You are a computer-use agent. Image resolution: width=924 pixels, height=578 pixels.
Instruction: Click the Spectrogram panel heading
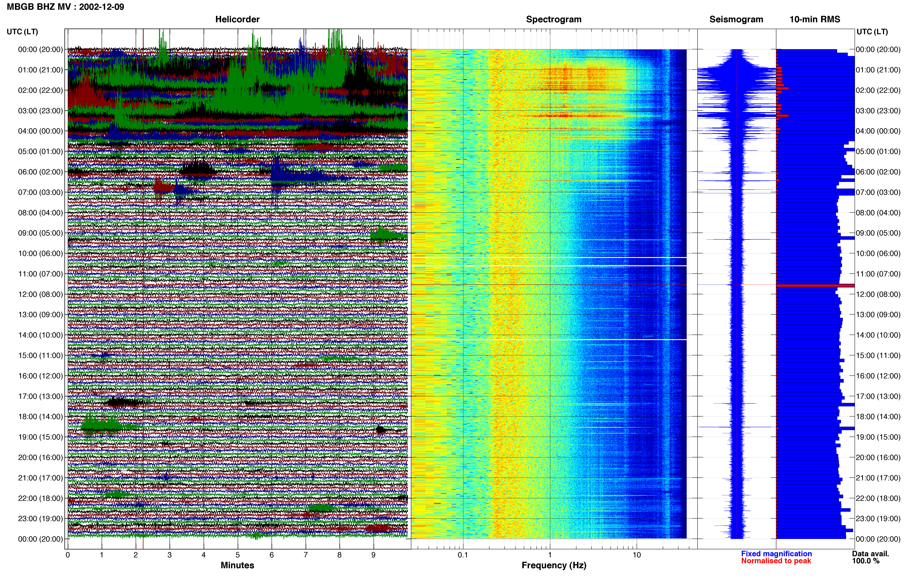554,20
